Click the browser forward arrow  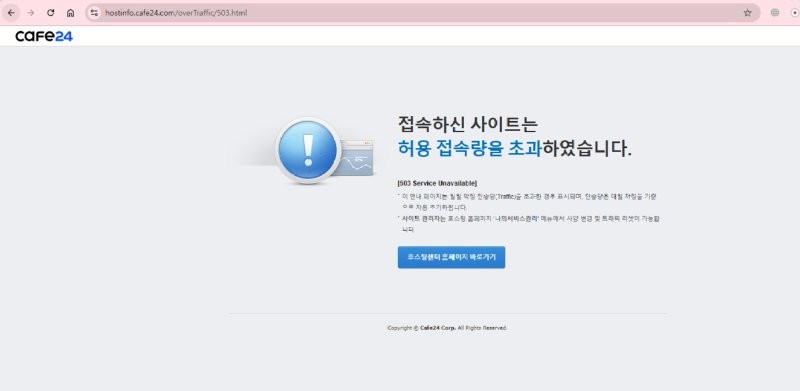pyautogui.click(x=31, y=13)
